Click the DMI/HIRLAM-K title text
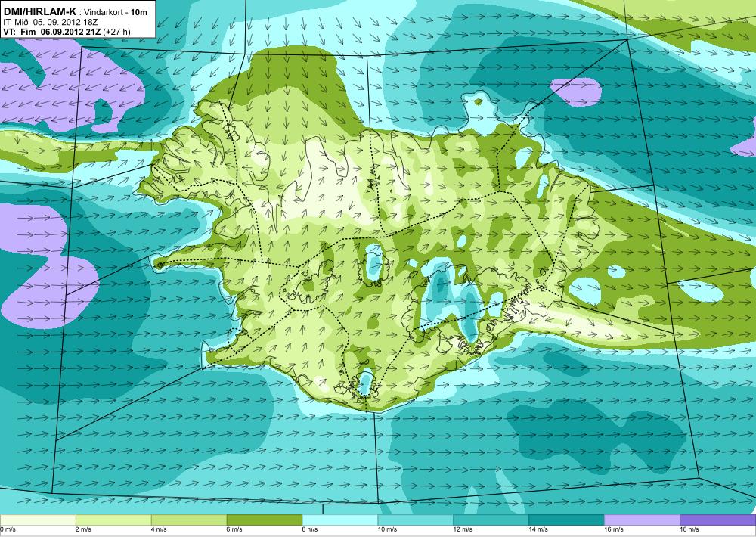The width and height of the screenshot is (756, 537). (39, 11)
